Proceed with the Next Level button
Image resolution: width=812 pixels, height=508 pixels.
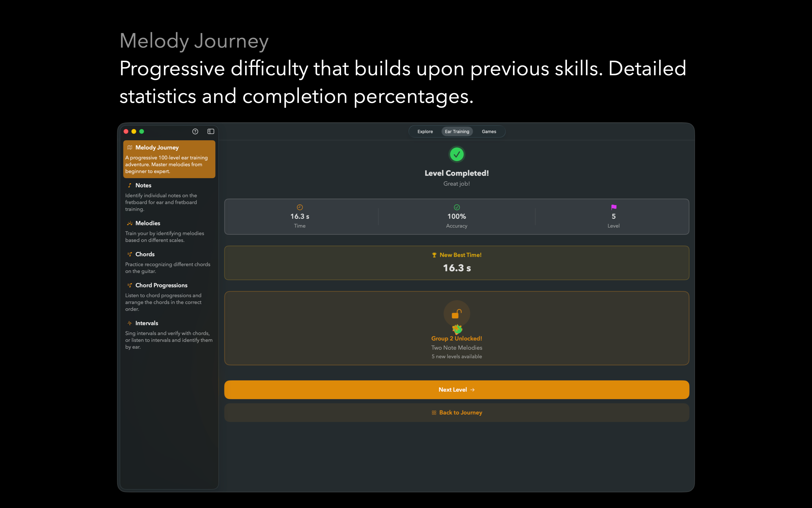(x=457, y=390)
